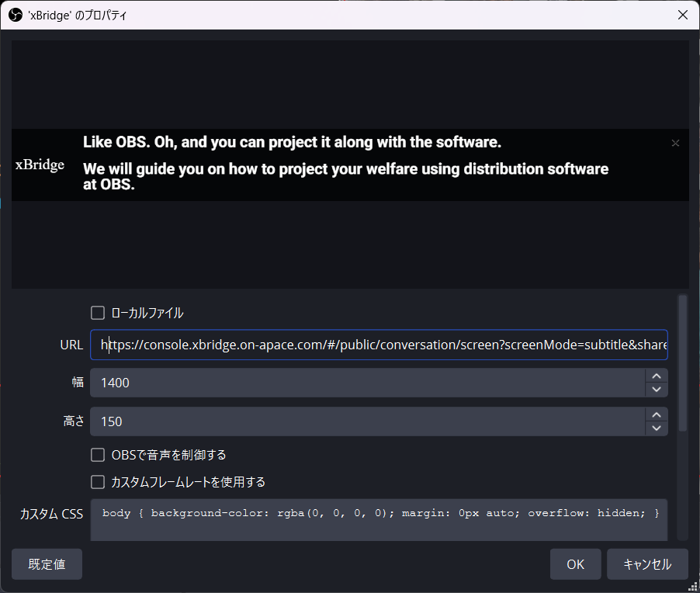The image size is (700, 593).
Task: Click the OBS logo in title bar
Action: tap(15, 15)
